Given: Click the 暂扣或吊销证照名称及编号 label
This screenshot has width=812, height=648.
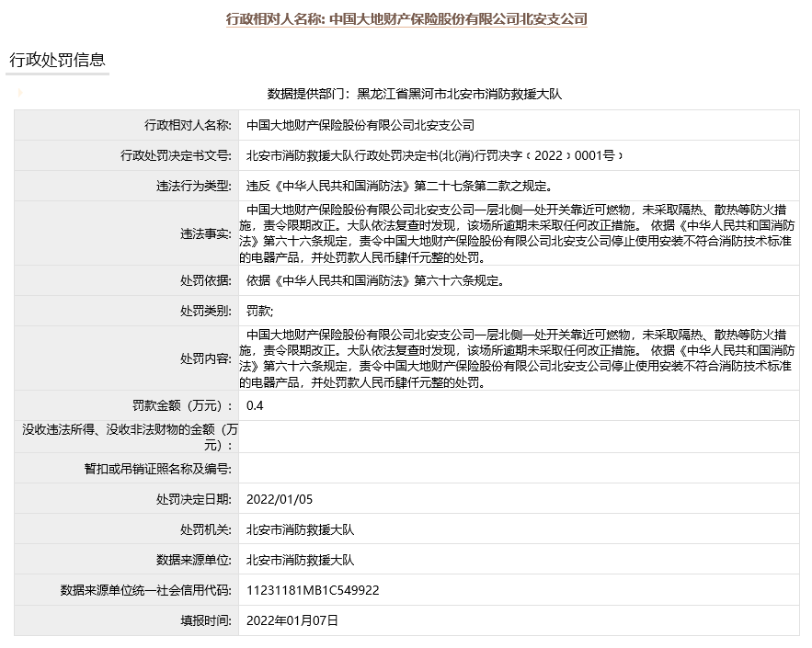Looking at the screenshot, I should tap(158, 469).
